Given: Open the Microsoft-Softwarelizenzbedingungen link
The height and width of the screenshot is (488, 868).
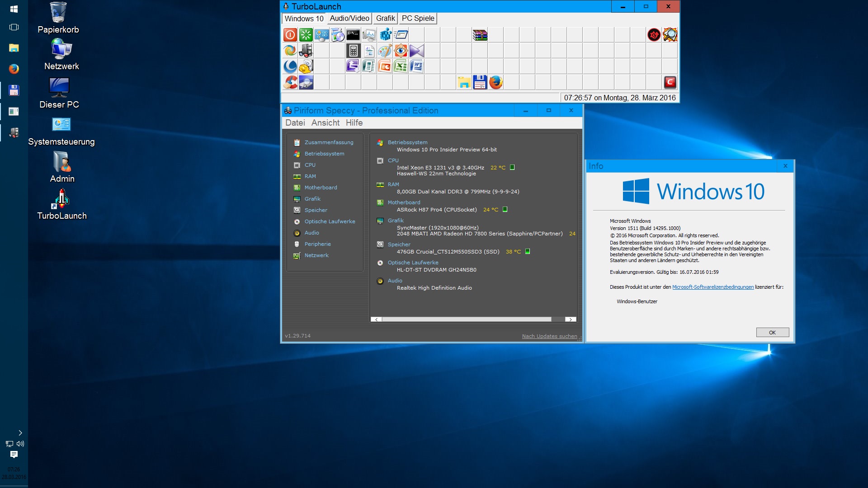Looking at the screenshot, I should [x=712, y=287].
